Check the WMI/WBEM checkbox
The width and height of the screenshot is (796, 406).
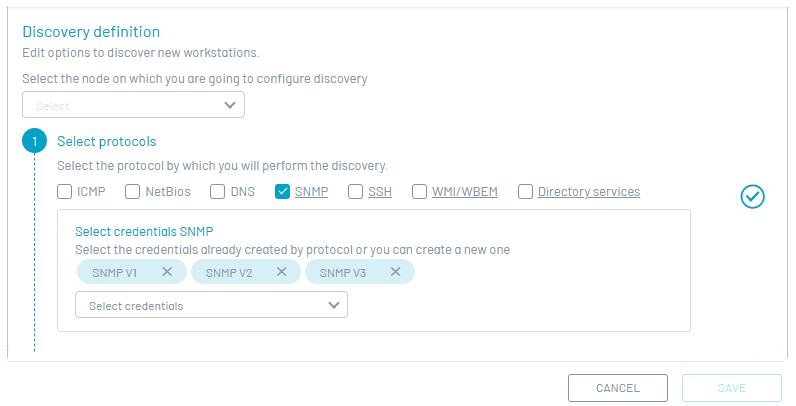click(x=419, y=191)
